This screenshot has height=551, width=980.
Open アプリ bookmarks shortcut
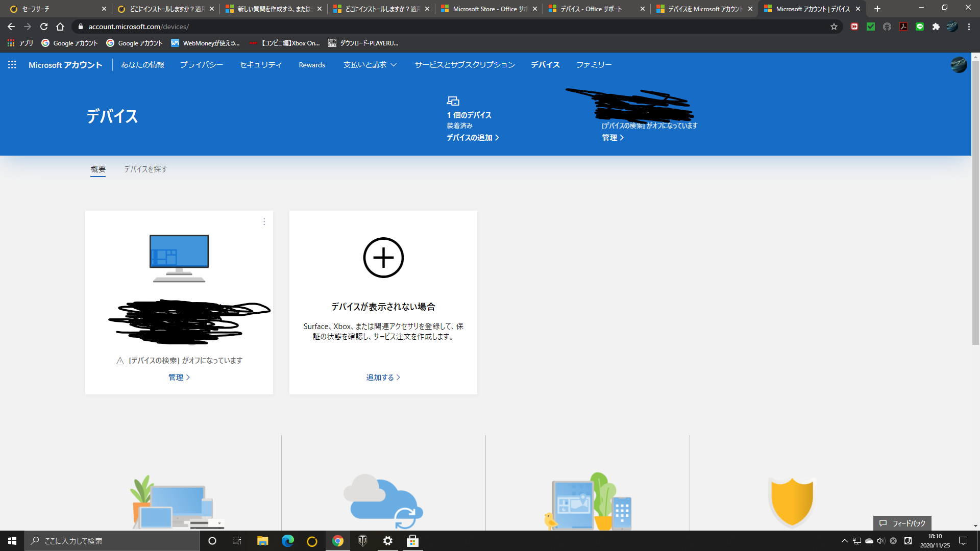pos(20,43)
